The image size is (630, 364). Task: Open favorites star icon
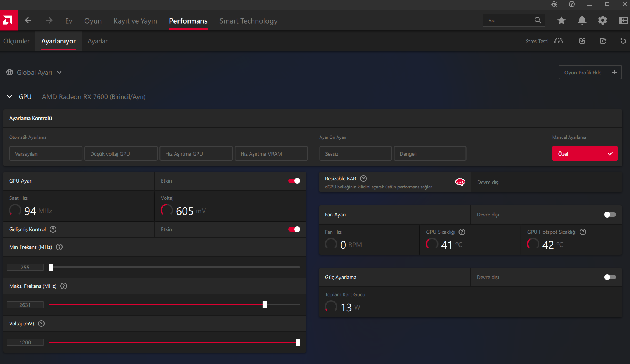562,20
